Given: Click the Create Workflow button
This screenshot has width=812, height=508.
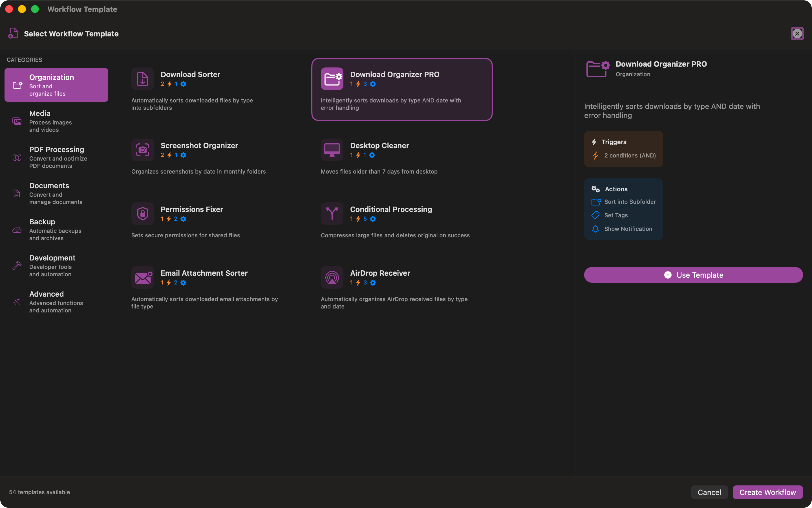Looking at the screenshot, I should tap(768, 492).
